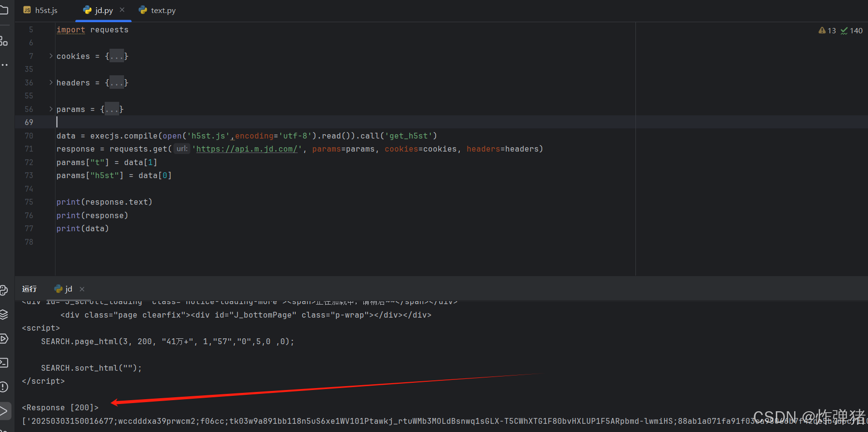Click the closing </script> tag in console

tap(43, 381)
